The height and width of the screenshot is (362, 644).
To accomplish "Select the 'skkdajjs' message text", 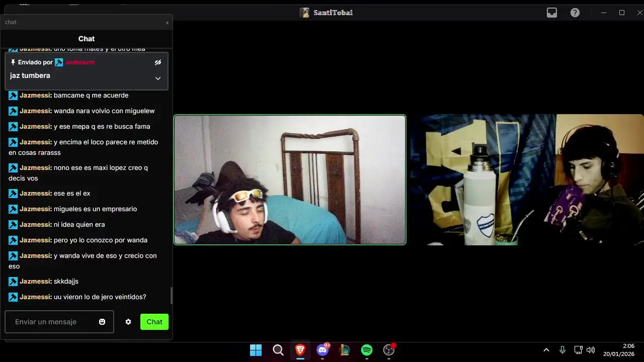I will (66, 282).
